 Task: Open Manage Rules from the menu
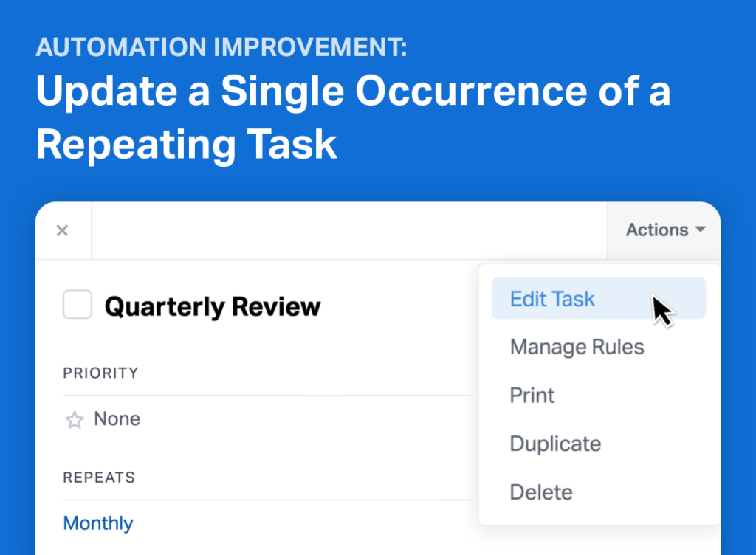coord(576,346)
